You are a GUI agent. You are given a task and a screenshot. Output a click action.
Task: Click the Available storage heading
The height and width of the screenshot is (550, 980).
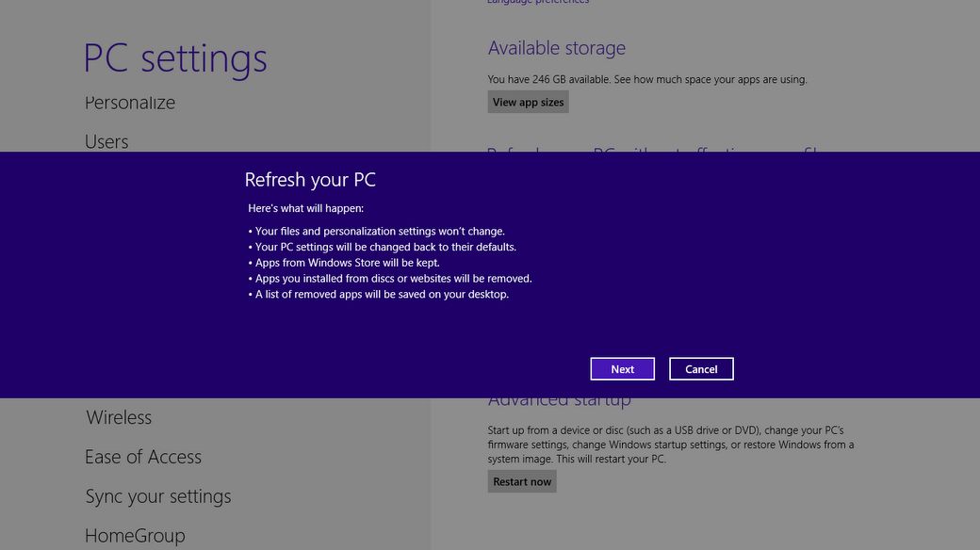556,48
